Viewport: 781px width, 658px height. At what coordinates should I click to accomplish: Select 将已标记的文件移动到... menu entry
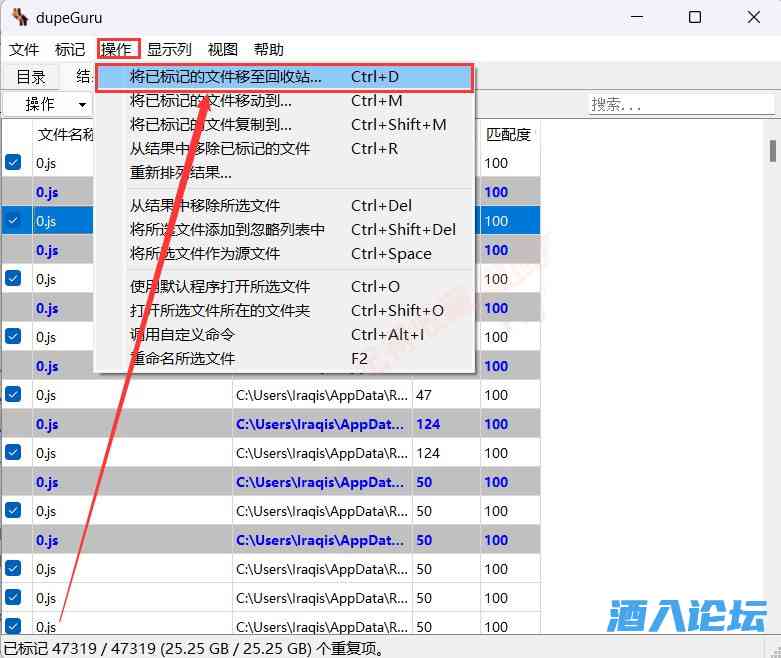211,101
